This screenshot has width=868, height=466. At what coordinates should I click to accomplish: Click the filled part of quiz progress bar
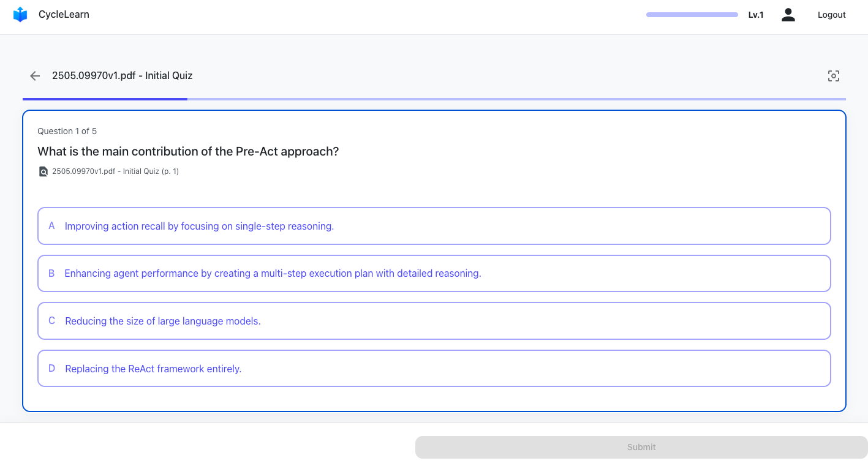coord(105,99)
